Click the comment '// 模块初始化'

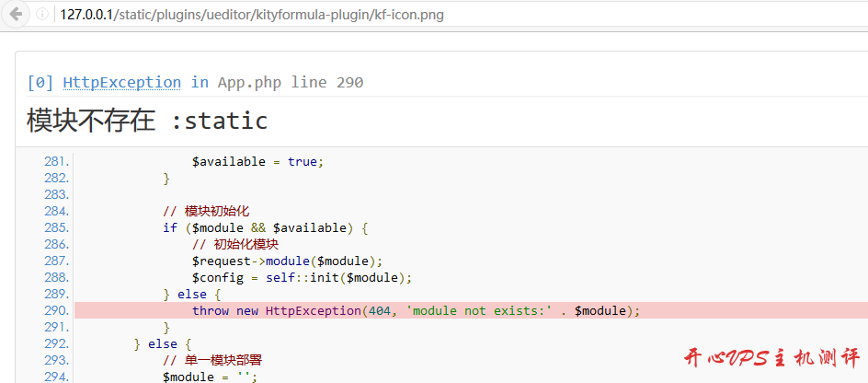point(207,211)
